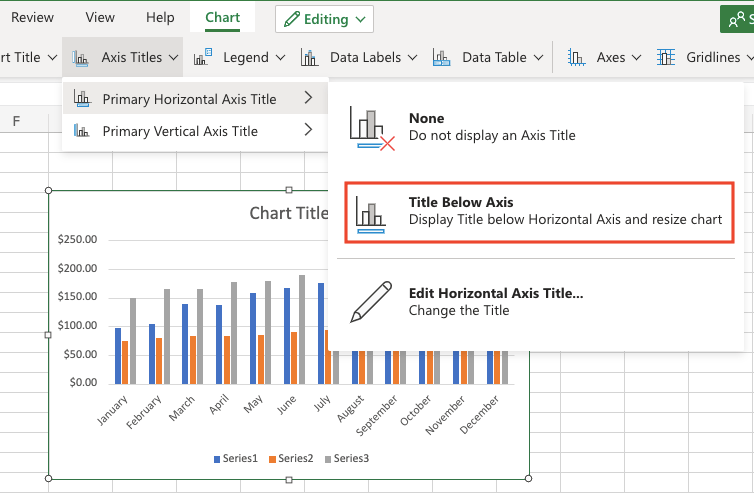Click the $250.00 vertical axis value
The width and height of the screenshot is (754, 493).
tap(77, 240)
